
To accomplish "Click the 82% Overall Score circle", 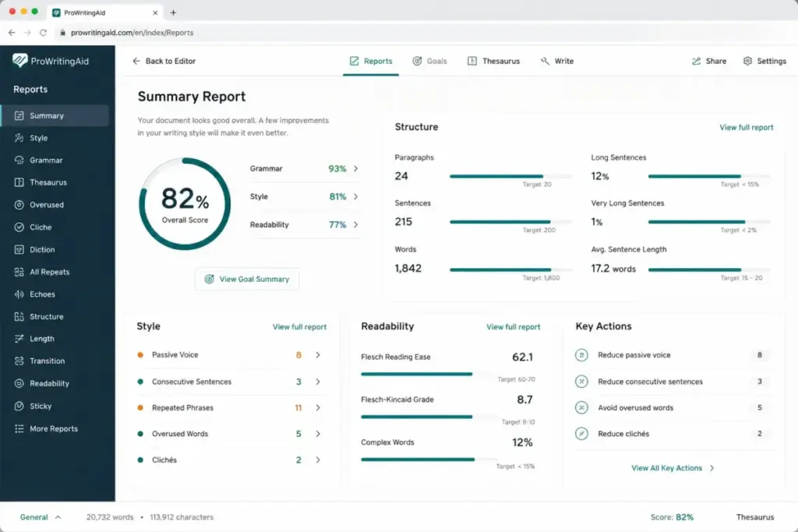I will pyautogui.click(x=185, y=203).
